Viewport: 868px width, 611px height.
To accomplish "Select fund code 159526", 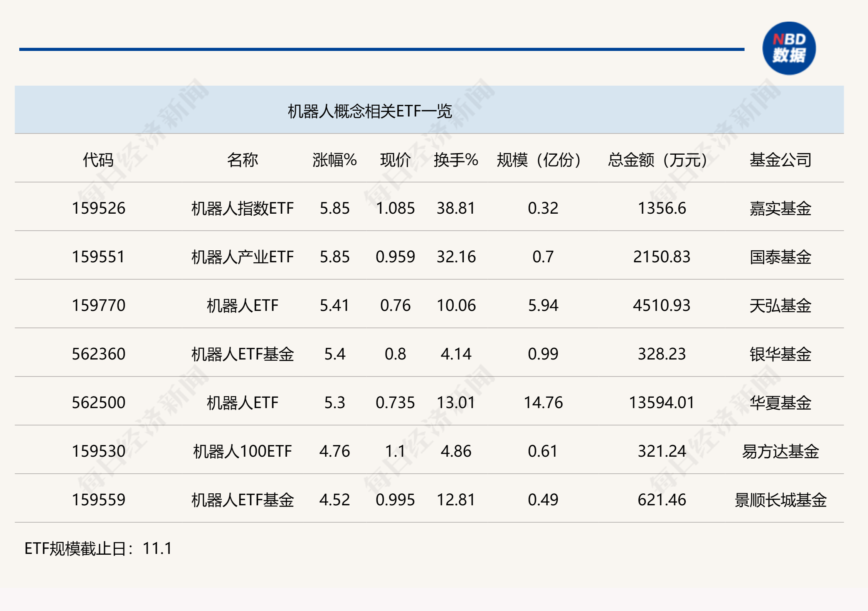I will pos(99,208).
